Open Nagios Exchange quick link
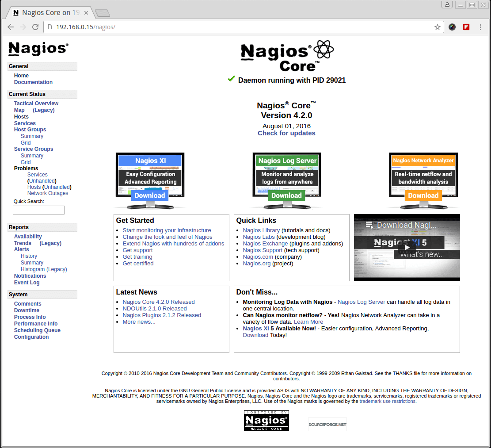 click(x=265, y=243)
